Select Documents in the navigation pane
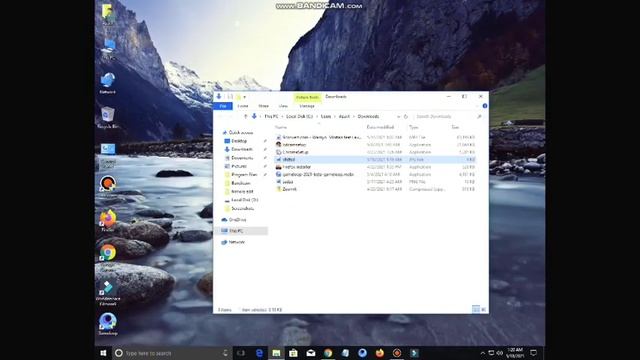 click(x=239, y=158)
